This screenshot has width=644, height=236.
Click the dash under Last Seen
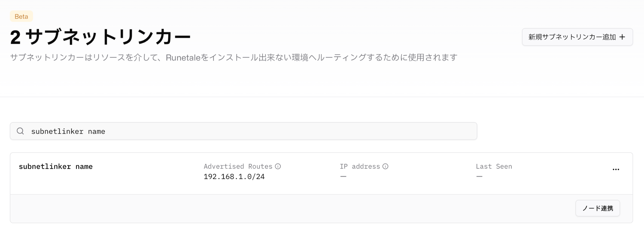tap(479, 177)
